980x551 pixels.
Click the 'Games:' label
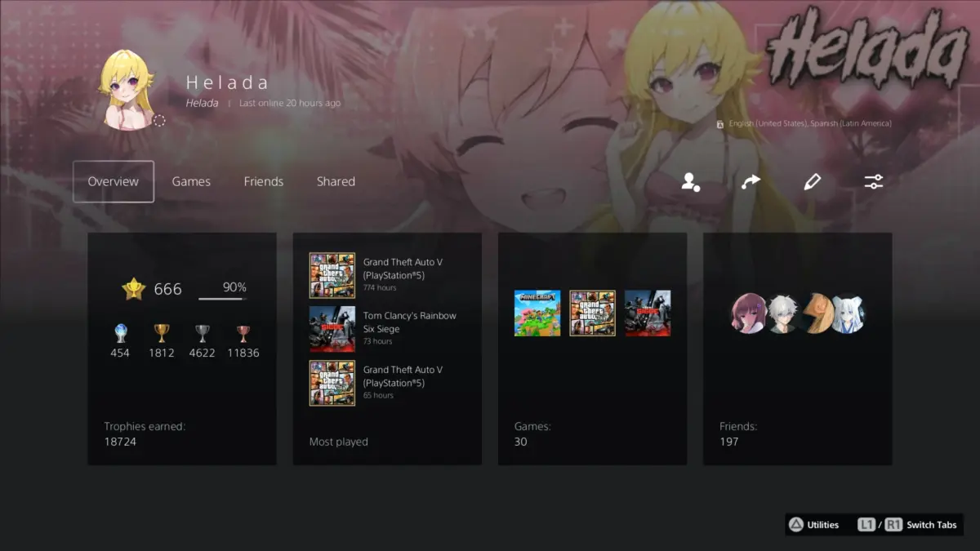tap(532, 426)
